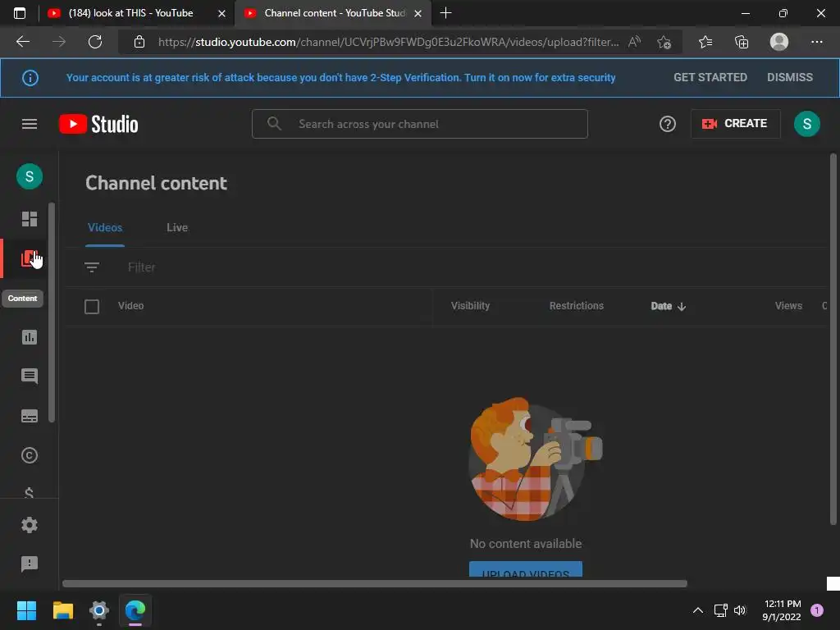The width and height of the screenshot is (840, 630).
Task: Click the Video column header
Action: tap(130, 306)
